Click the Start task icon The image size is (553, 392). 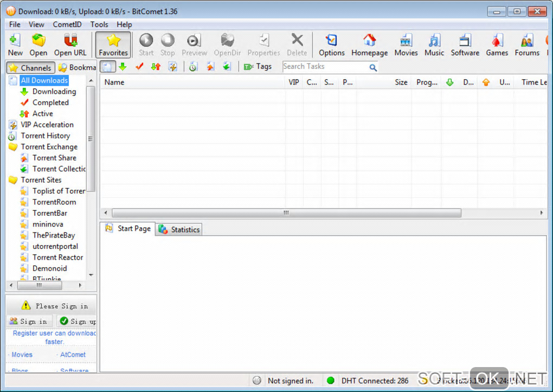click(x=146, y=45)
